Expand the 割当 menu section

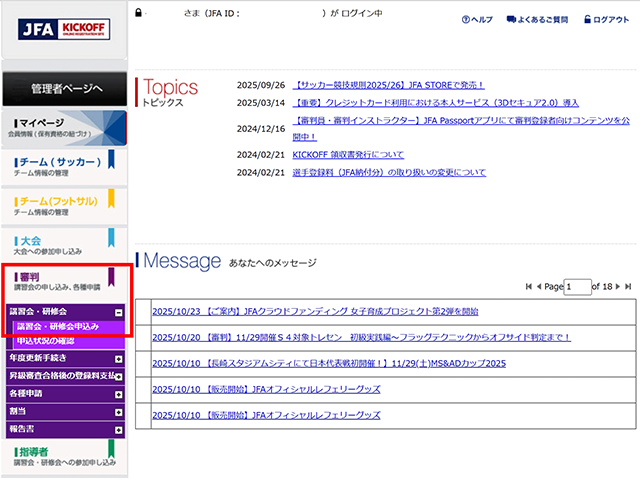[x=119, y=410]
